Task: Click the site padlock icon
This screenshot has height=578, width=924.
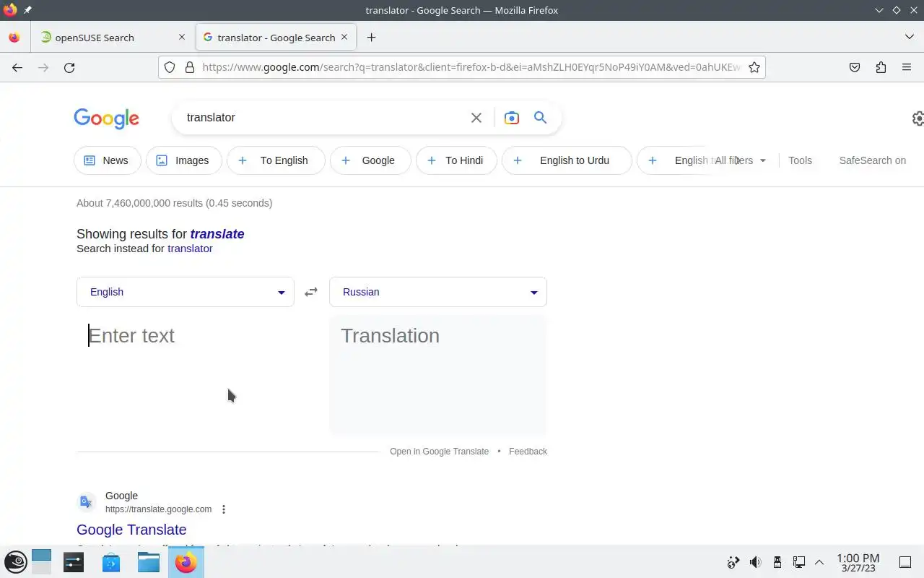Action: pyautogui.click(x=190, y=67)
